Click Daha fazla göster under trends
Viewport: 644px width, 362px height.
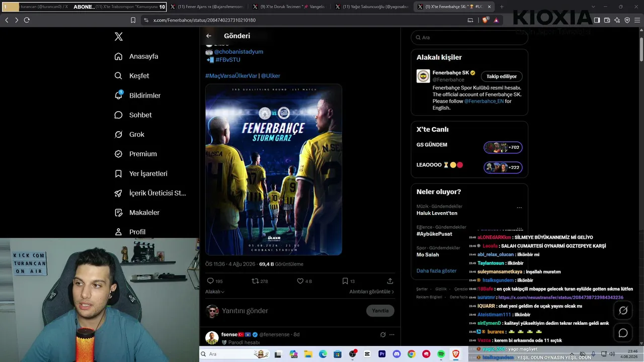click(436, 271)
